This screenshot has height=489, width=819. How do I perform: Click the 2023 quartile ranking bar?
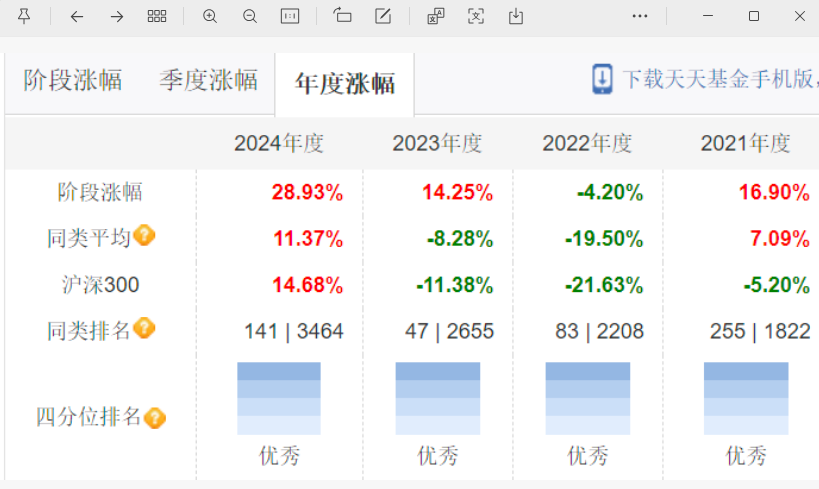pos(438,398)
